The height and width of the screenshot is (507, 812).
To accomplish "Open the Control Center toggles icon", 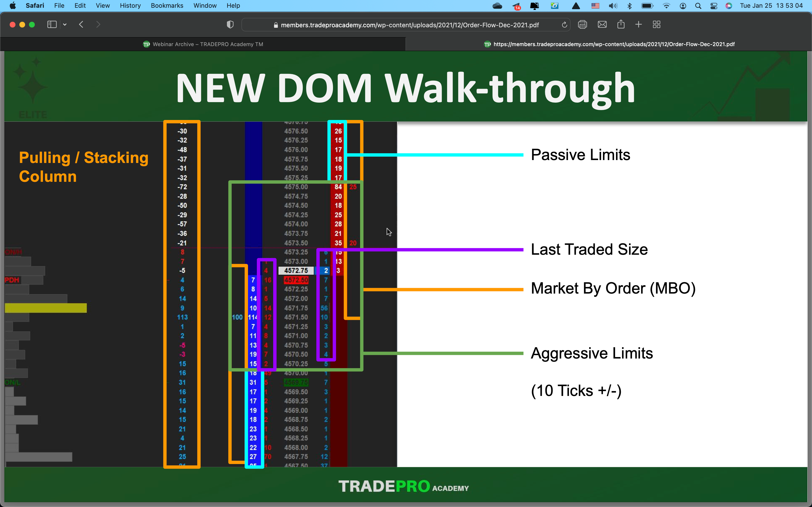I will coord(714,6).
